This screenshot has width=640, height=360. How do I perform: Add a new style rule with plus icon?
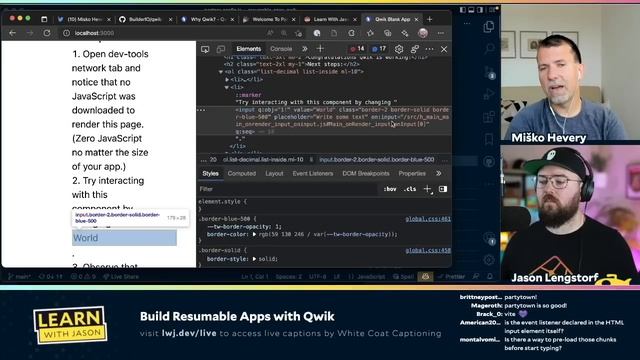pyautogui.click(x=427, y=189)
